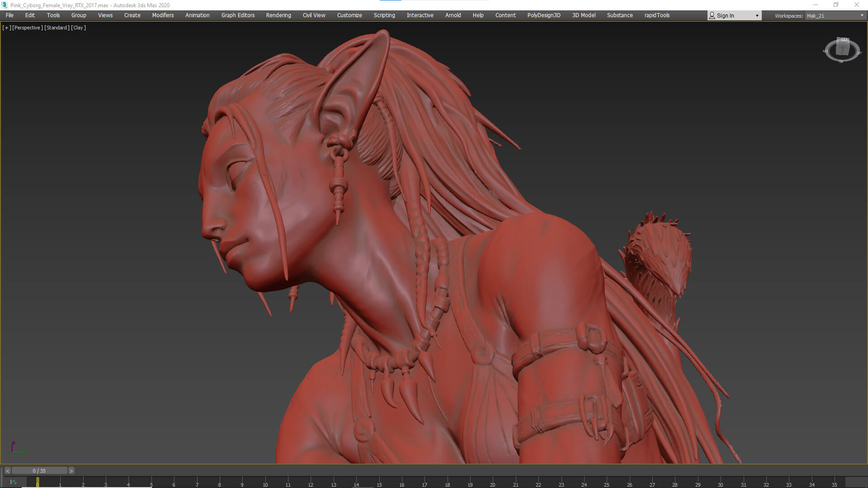
Task: Open the Customize menu
Action: click(x=349, y=15)
